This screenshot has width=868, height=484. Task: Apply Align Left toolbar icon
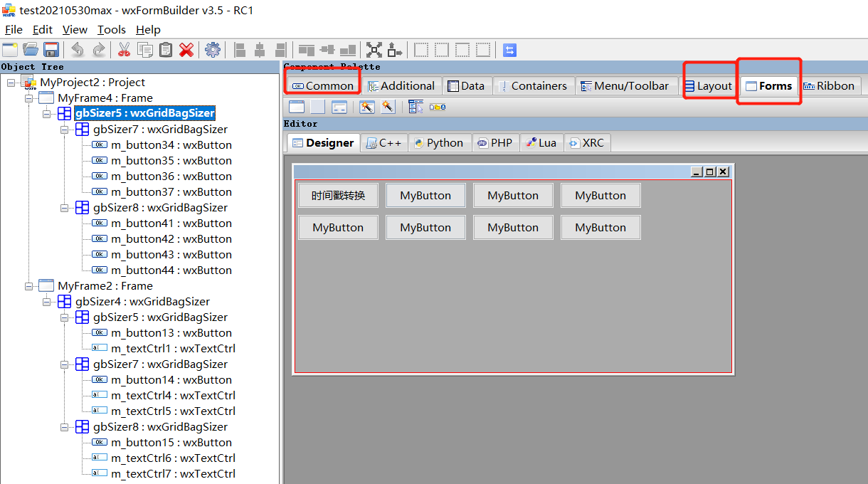point(240,50)
